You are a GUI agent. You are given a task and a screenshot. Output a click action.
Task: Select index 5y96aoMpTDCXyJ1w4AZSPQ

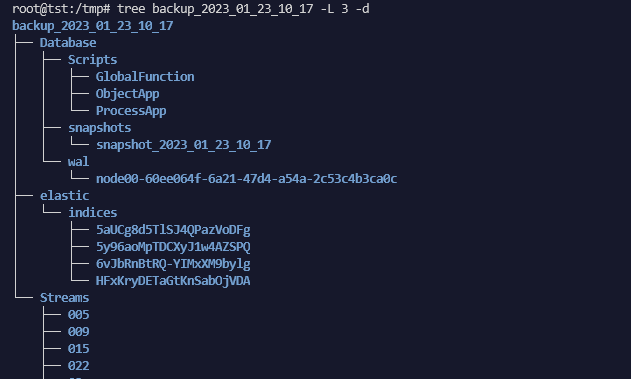coord(173,247)
